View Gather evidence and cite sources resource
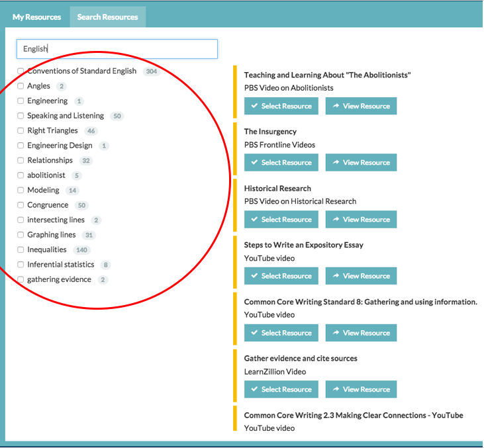The image size is (484, 448). tap(361, 389)
